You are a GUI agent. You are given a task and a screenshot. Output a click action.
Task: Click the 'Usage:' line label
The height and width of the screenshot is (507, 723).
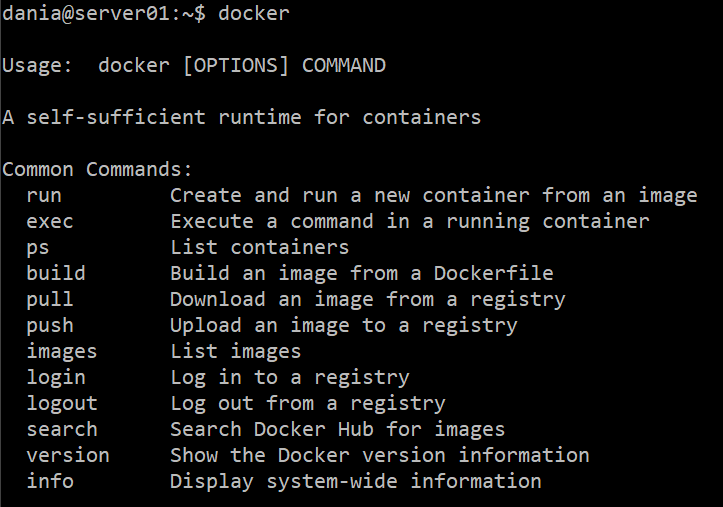point(38,66)
